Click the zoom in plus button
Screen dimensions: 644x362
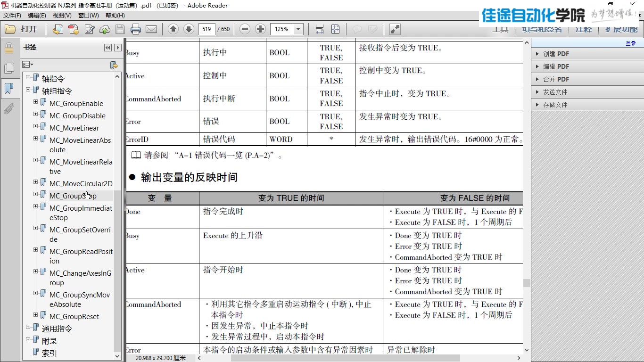[260, 29]
